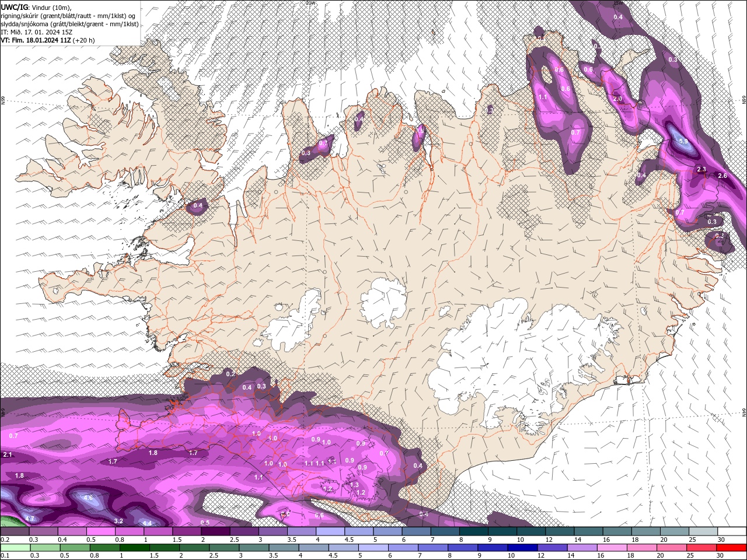Select the white upper legend swatch at 30
Screen dimensions: 747x560
click(732, 531)
